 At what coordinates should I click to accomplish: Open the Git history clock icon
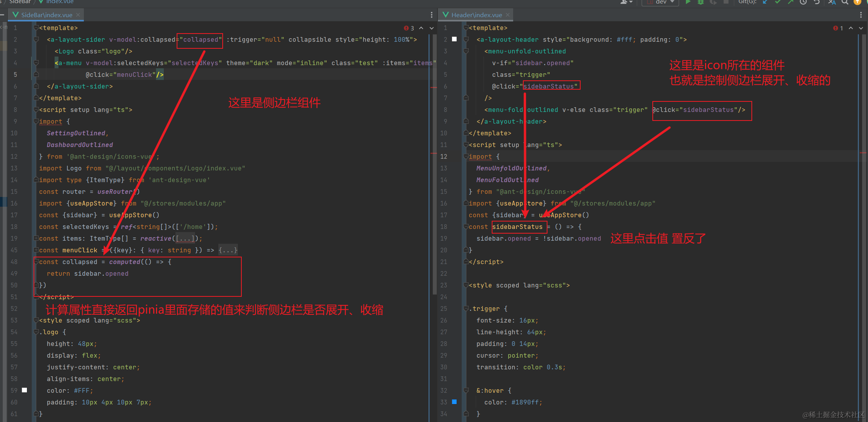coord(803,2)
